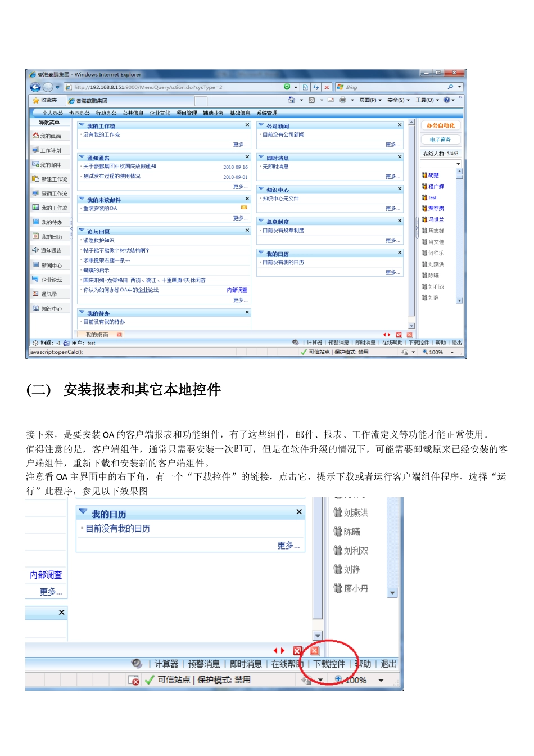Click the IE back navigation button
This screenshot has height=756, width=534.
coord(35,87)
